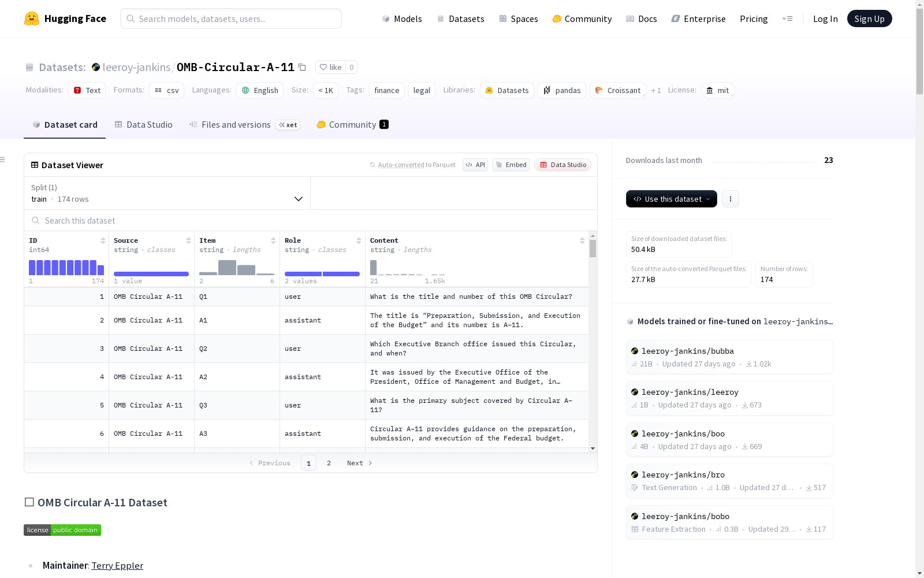Image resolution: width=924 pixels, height=578 pixels.
Task: Open the Pricing page
Action: click(x=754, y=18)
